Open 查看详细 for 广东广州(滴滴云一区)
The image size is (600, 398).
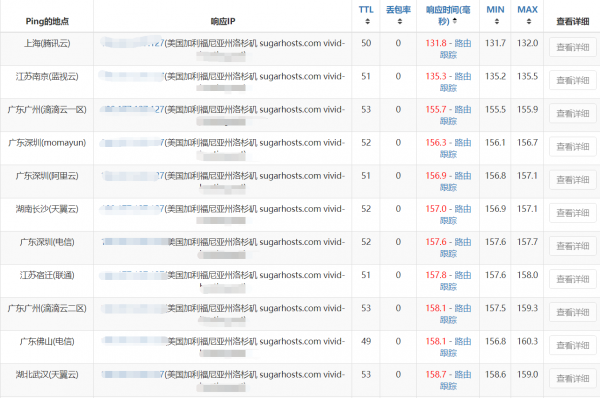[x=572, y=113]
